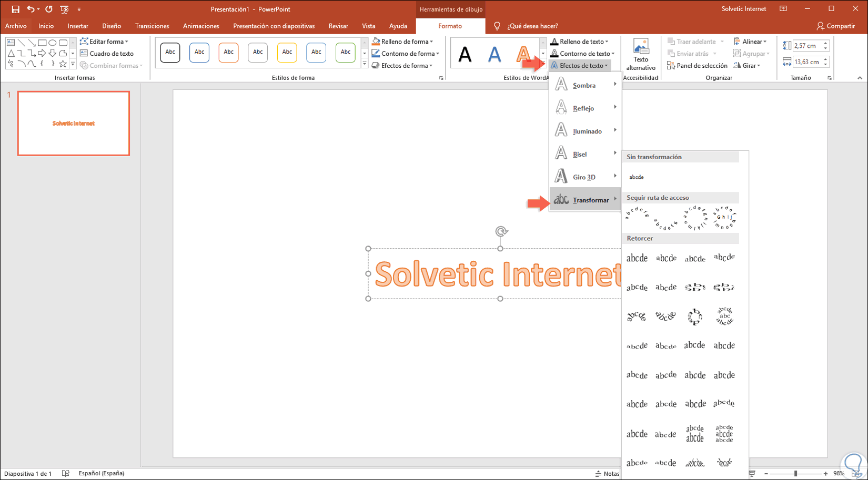Open the Archivo tab
Image resolution: width=868 pixels, height=480 pixels.
pyautogui.click(x=16, y=26)
